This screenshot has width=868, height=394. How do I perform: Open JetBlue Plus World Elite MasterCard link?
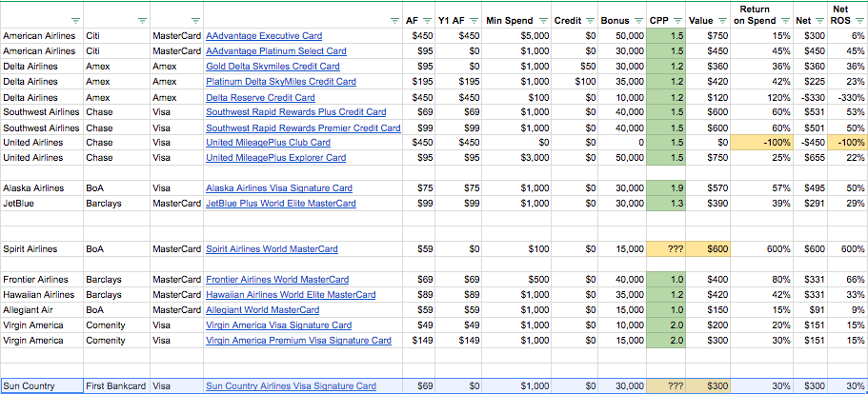click(x=281, y=204)
